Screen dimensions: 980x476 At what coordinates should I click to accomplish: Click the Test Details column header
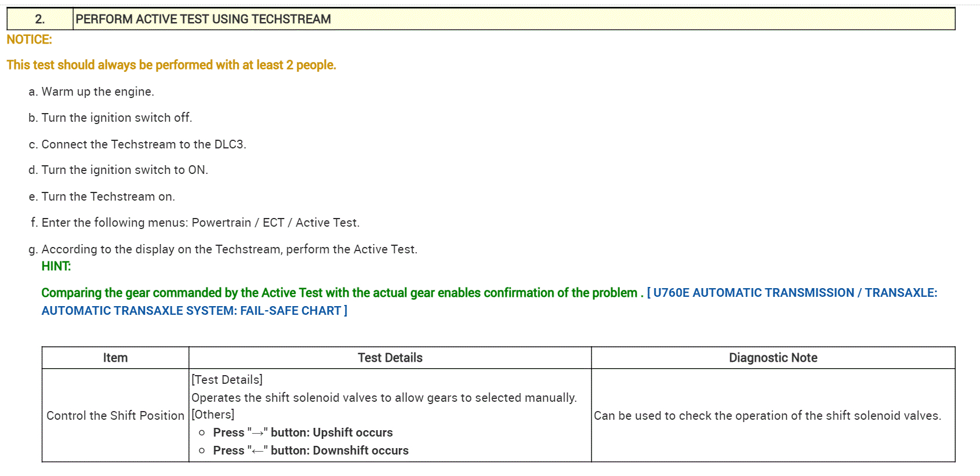pos(390,358)
